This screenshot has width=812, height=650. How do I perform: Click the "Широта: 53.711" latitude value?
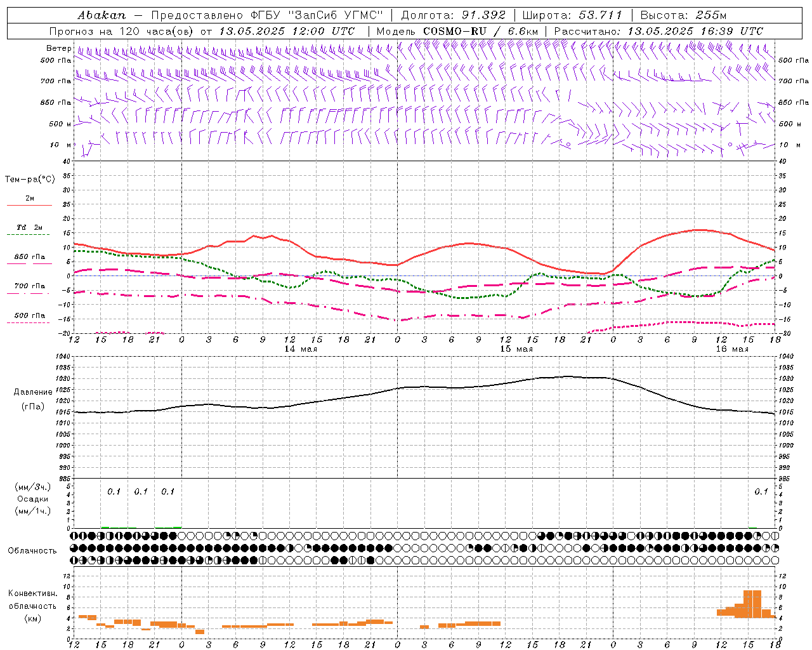[572, 15]
